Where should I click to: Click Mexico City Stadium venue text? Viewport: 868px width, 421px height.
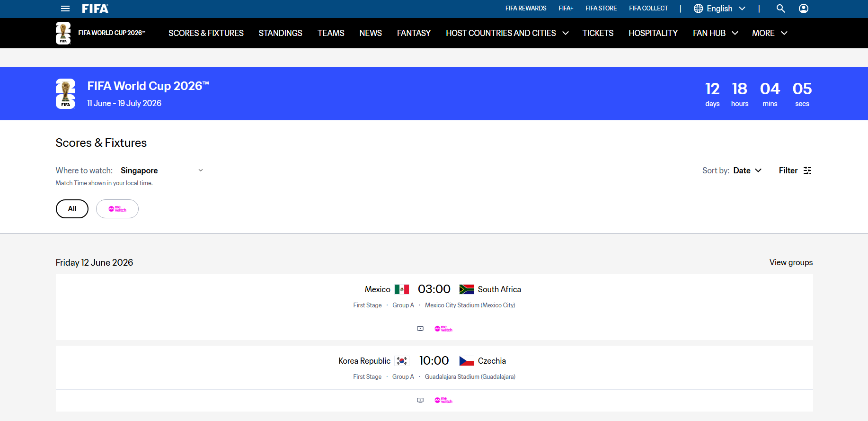(470, 305)
